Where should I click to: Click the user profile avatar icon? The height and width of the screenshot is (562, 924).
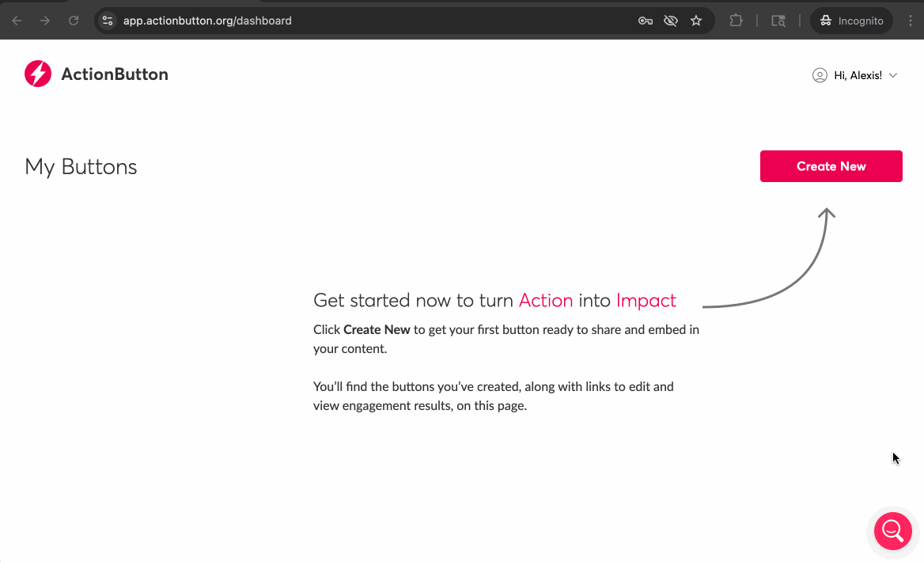click(820, 75)
